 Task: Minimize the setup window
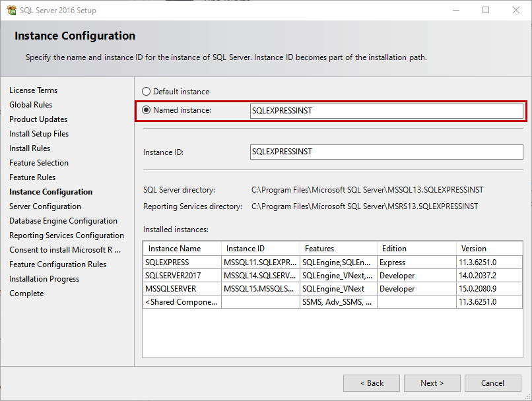(455, 10)
